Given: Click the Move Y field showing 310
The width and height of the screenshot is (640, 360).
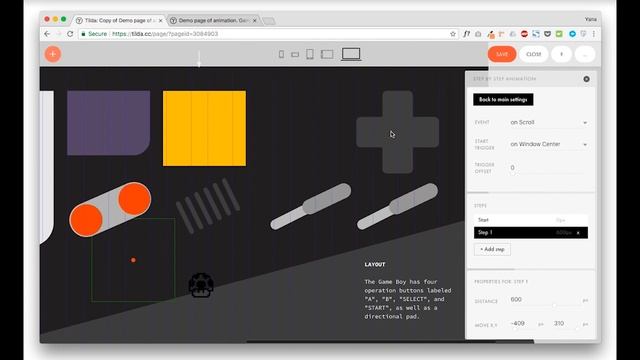Looking at the screenshot, I should [565, 323].
